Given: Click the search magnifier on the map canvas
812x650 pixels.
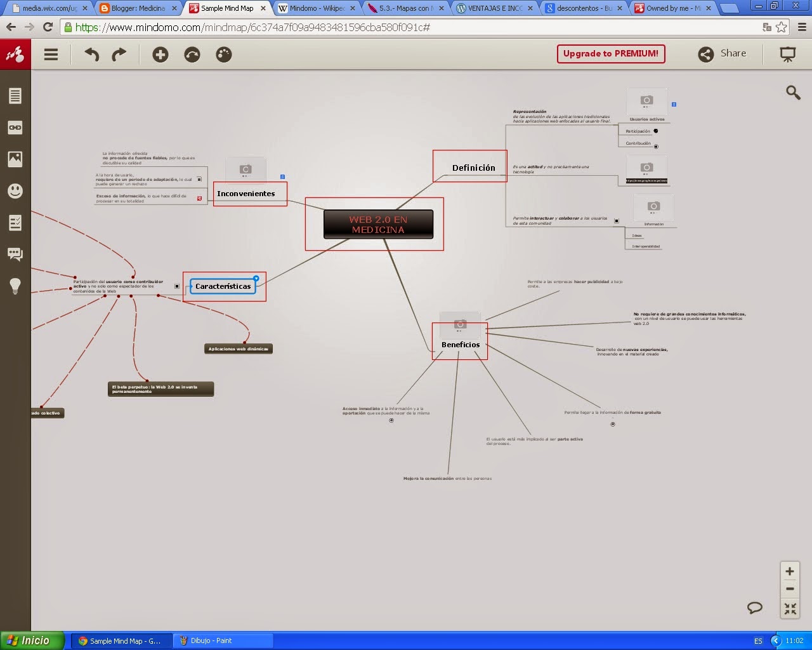Looking at the screenshot, I should (793, 93).
